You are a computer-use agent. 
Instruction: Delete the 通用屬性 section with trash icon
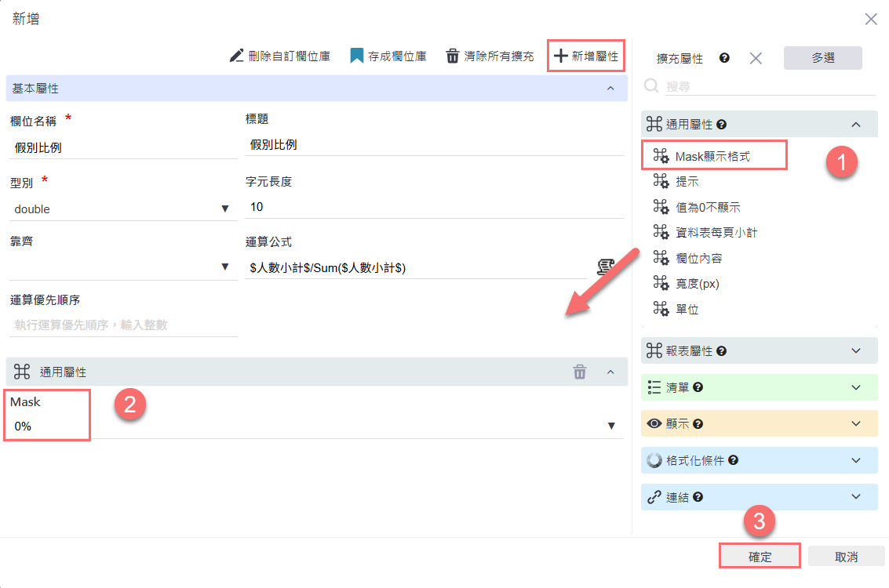(x=579, y=372)
